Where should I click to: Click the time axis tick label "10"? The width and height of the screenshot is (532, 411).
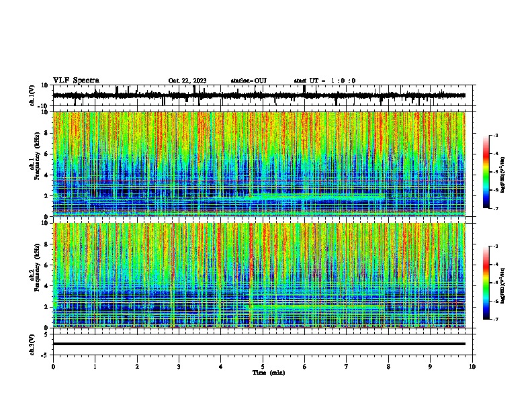click(x=472, y=367)
